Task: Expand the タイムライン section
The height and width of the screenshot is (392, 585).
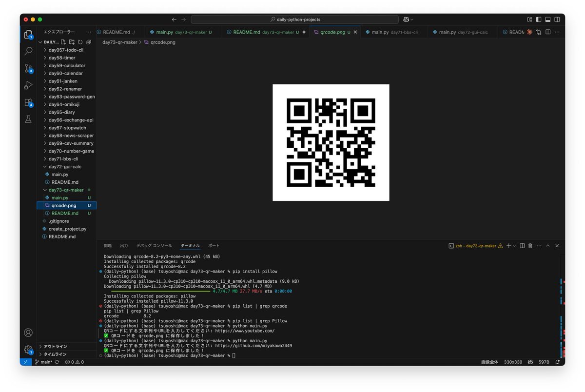Action: click(67, 354)
